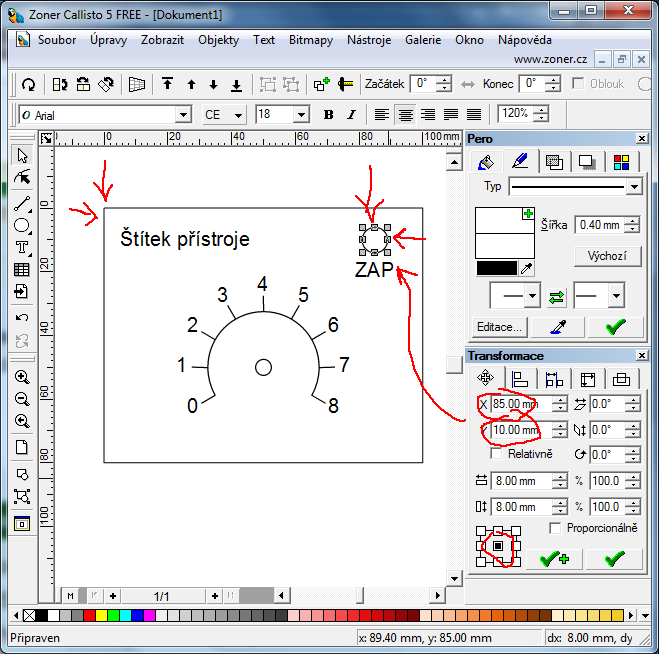Viewport: 659px width, 654px height.
Task: Open the pen outline tab in Pero panel
Action: (x=520, y=161)
